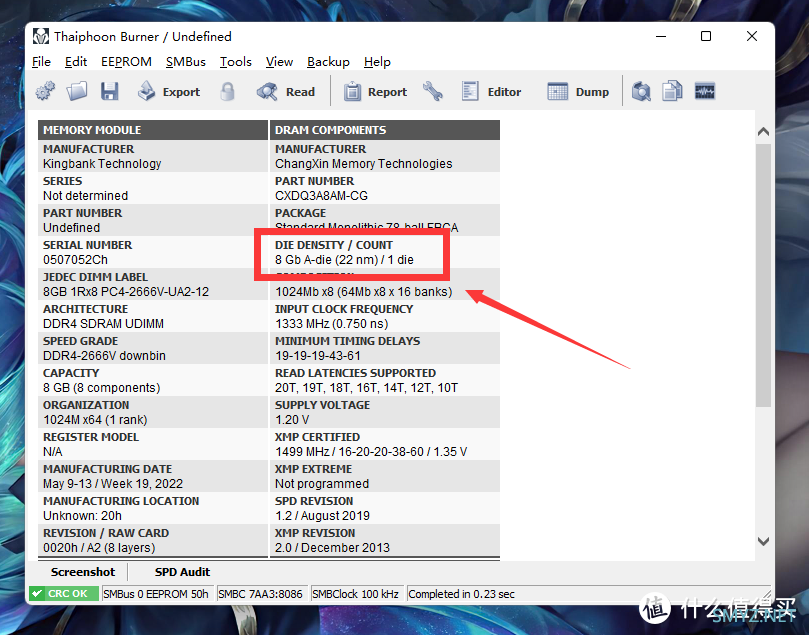Generate report with the Report button
This screenshot has width=809, height=635.
[x=375, y=92]
